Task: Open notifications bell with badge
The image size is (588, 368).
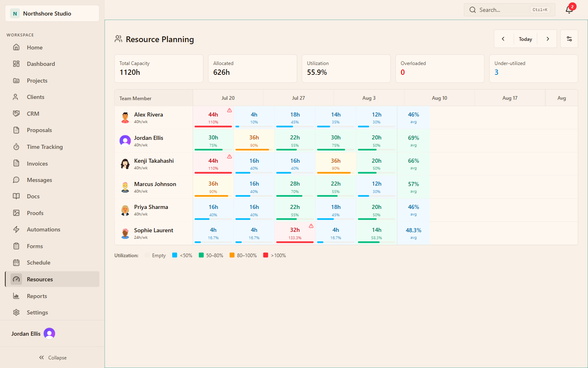Action: point(569,9)
